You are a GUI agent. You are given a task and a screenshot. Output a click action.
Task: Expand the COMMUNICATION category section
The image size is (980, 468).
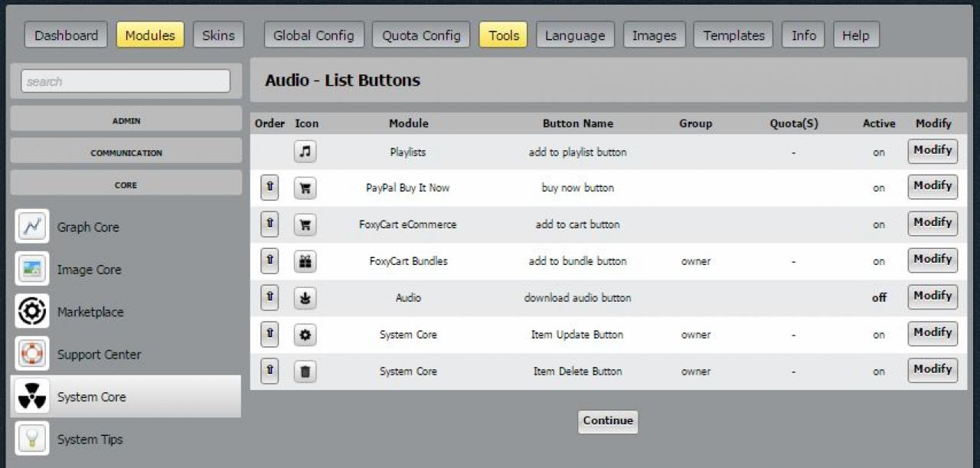[x=126, y=152]
